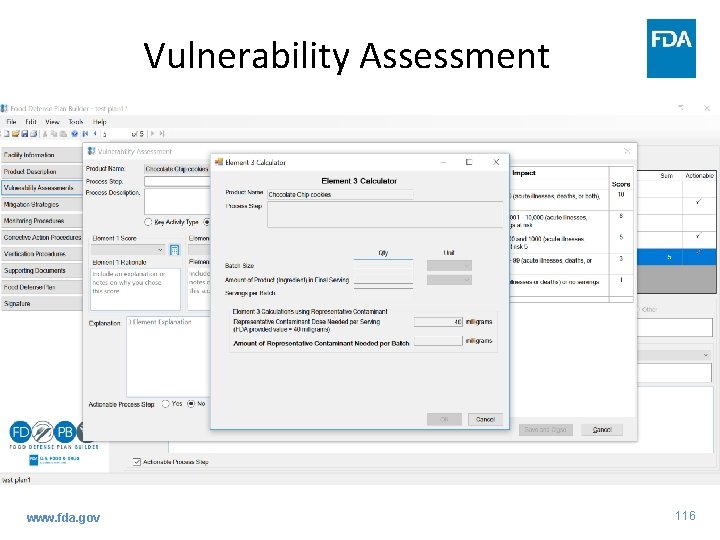Screen dimensions: 720x540
Task: Open the Amount of Product unit dropdown
Action: tap(449, 280)
